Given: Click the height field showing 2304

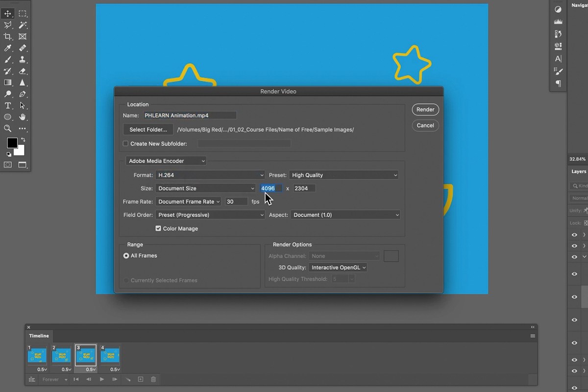Looking at the screenshot, I should pos(304,188).
